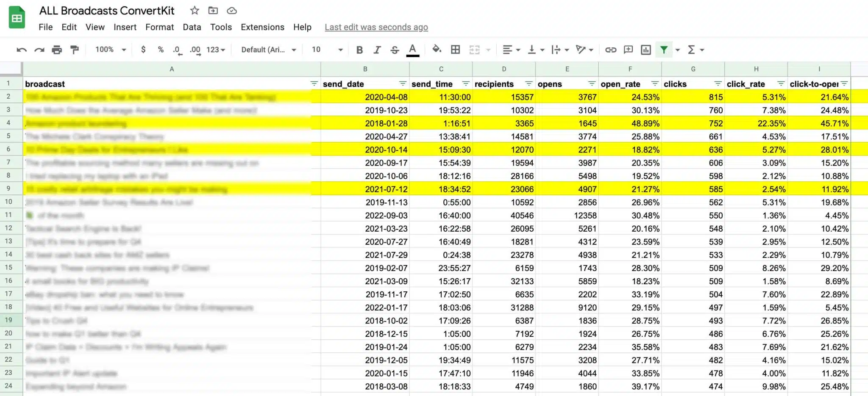
Task: Open the fill color paint bucket
Action: point(436,50)
